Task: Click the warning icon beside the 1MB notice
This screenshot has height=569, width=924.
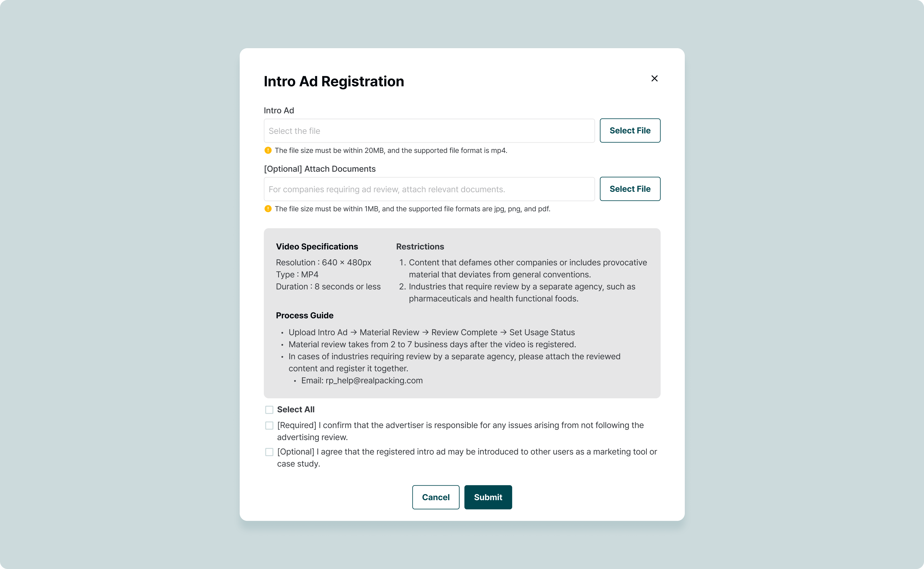Action: pyautogui.click(x=268, y=209)
